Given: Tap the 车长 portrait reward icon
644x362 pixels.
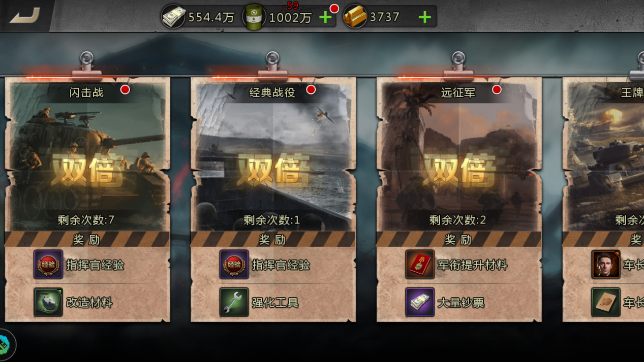Looking at the screenshot, I should (x=606, y=265).
